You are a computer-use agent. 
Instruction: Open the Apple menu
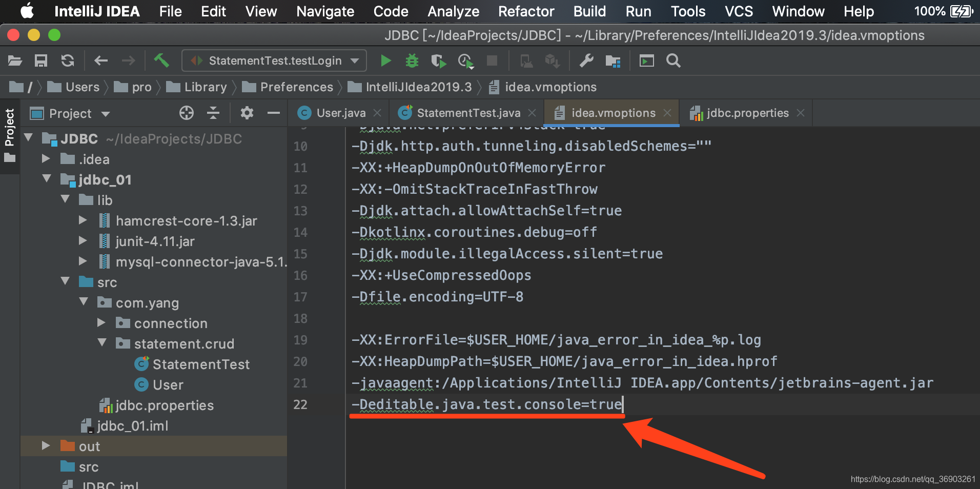(27, 11)
